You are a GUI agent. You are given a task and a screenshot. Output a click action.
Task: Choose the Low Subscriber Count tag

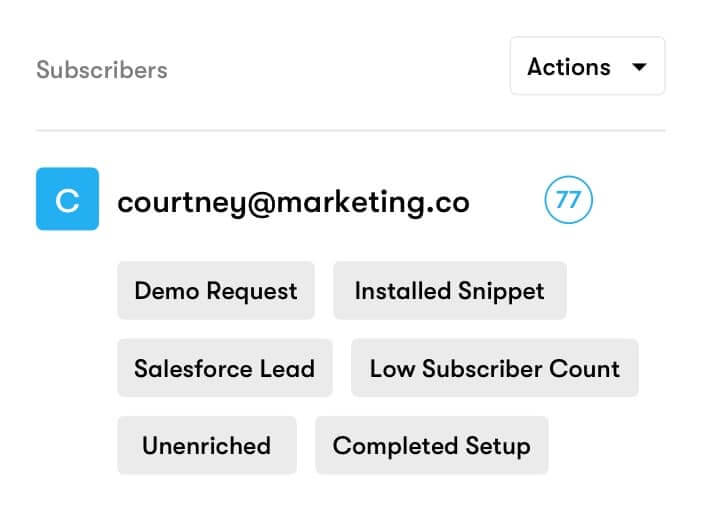[x=494, y=368]
